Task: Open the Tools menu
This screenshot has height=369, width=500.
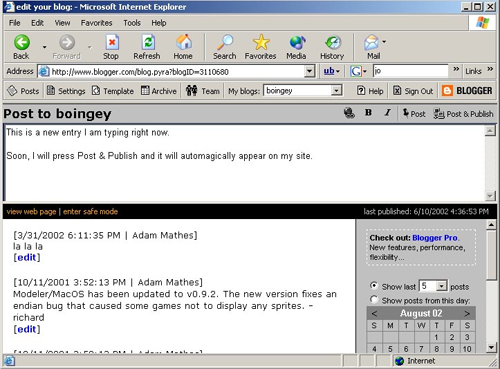Action: (132, 23)
